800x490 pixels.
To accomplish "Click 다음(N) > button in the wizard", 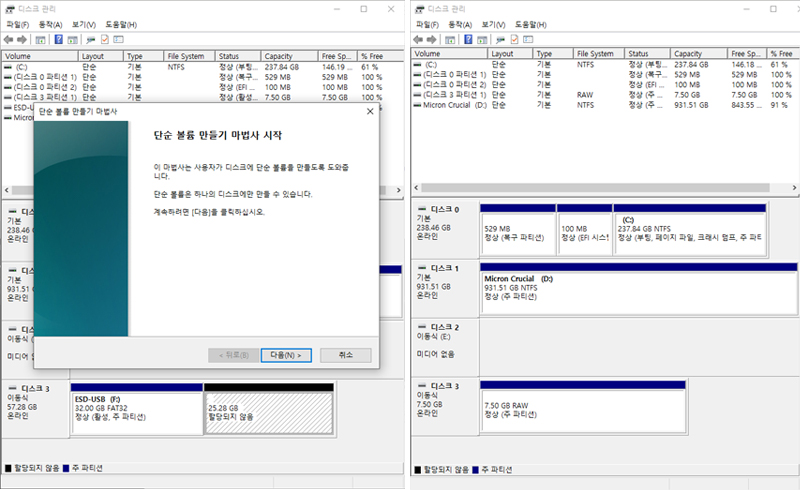I will (286, 355).
